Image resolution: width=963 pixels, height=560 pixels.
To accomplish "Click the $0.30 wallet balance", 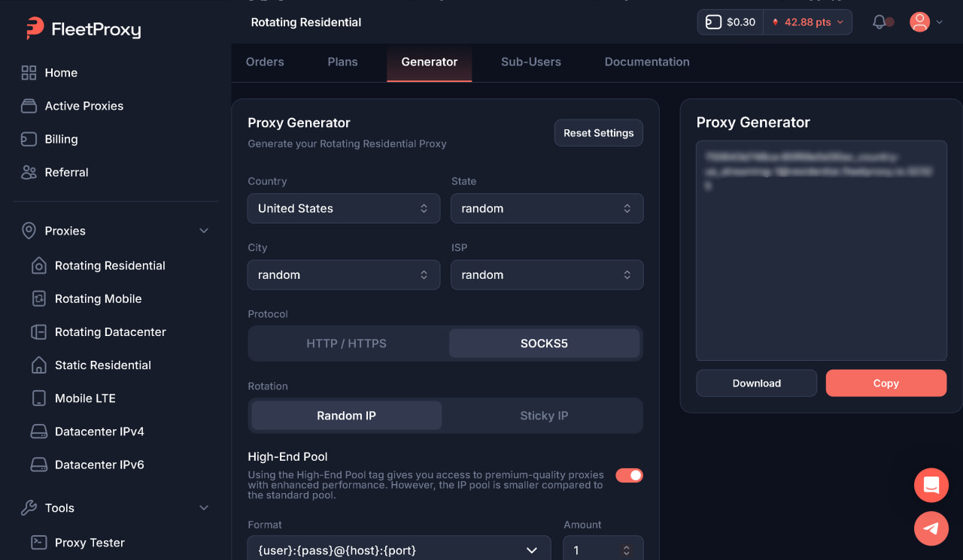I will pyautogui.click(x=731, y=22).
